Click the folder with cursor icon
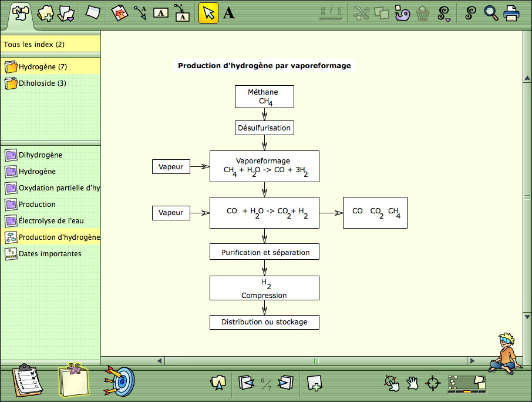The width and height of the screenshot is (532, 402). point(218,383)
